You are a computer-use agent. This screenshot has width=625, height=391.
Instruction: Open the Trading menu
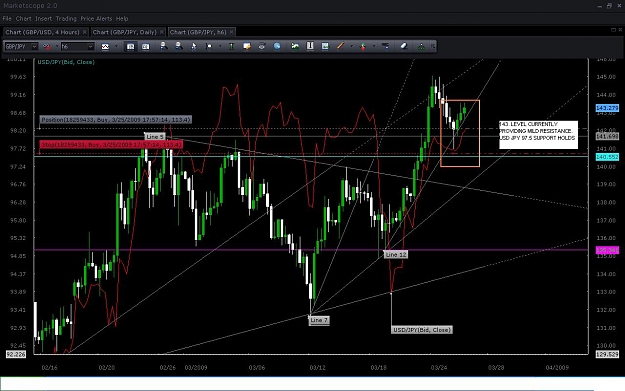tap(66, 19)
